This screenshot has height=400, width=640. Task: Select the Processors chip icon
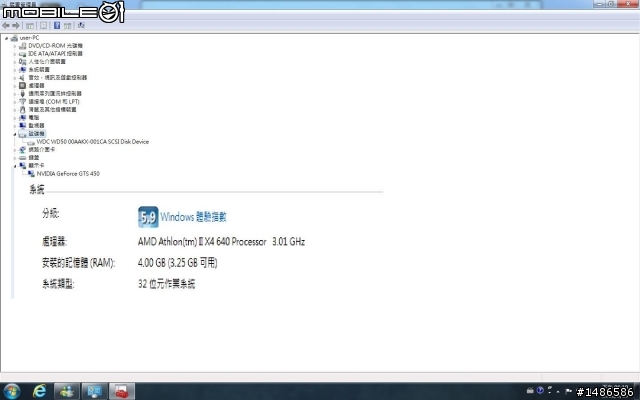pyautogui.click(x=22, y=86)
